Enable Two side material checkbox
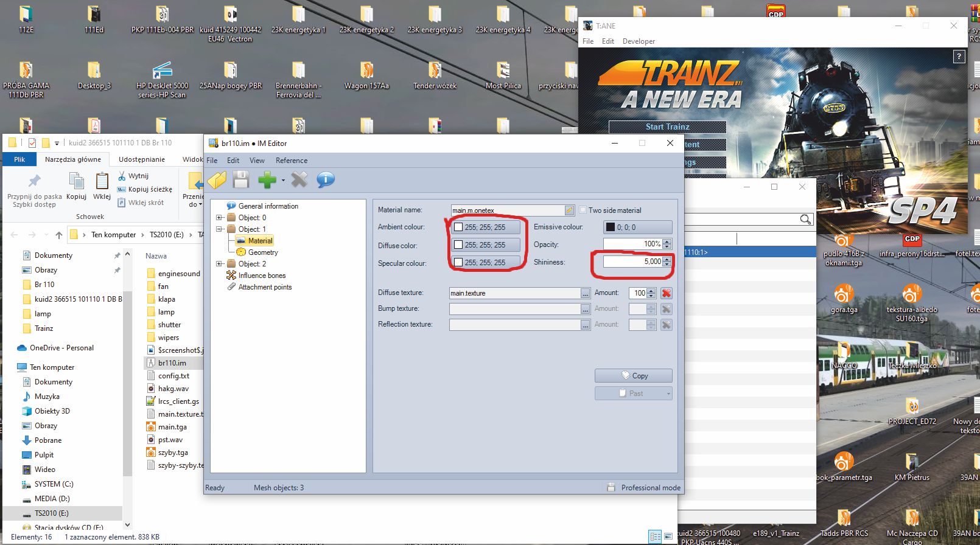Screen dimensions: 980x545 (583, 210)
